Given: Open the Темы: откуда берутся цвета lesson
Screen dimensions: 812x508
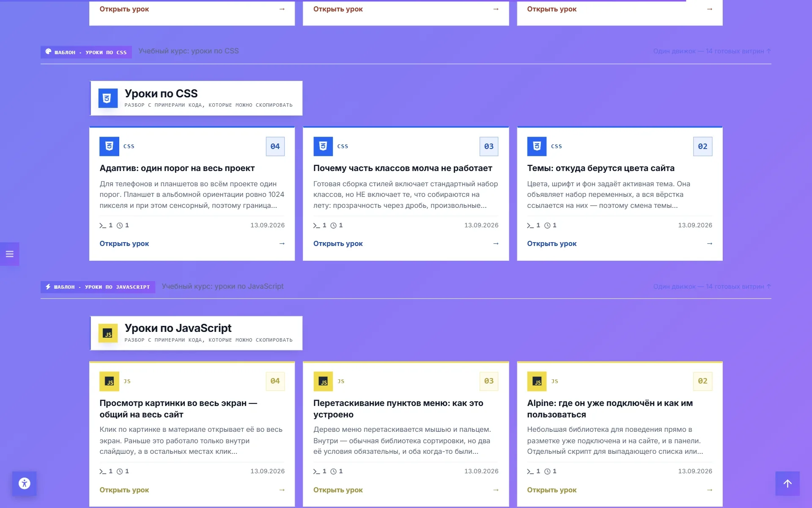Looking at the screenshot, I should (552, 243).
